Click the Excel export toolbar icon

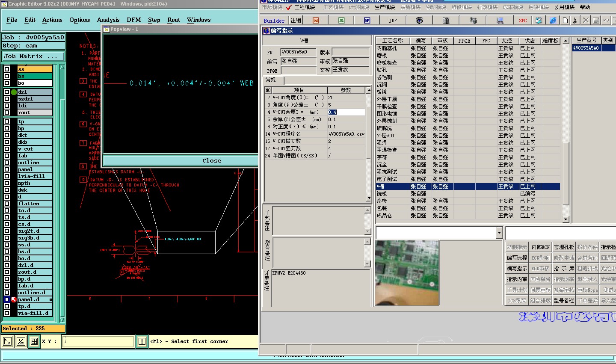[x=341, y=21]
